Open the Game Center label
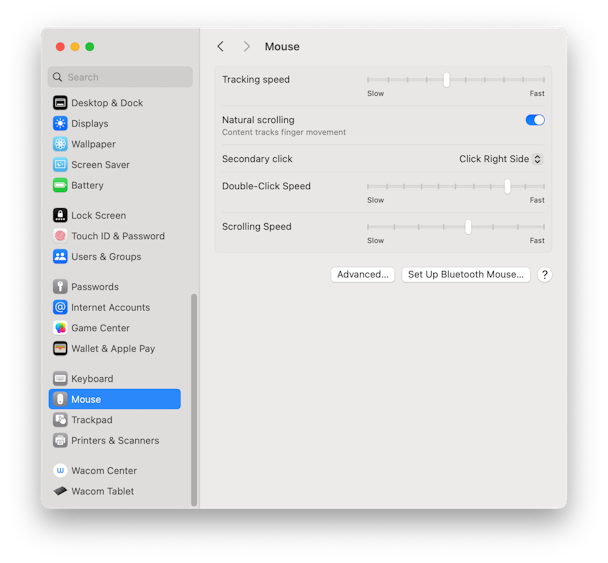This screenshot has width=608, height=563. (x=100, y=328)
